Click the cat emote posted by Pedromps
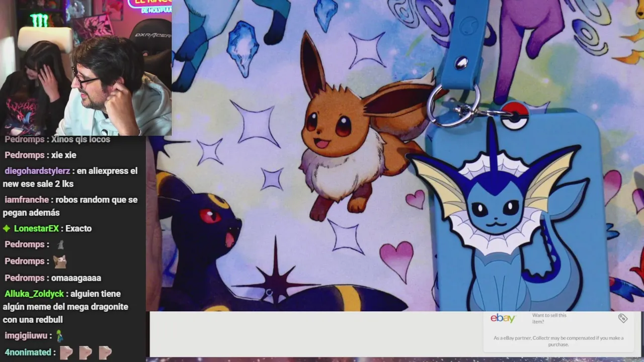The height and width of the screenshot is (362, 644). pos(60,261)
